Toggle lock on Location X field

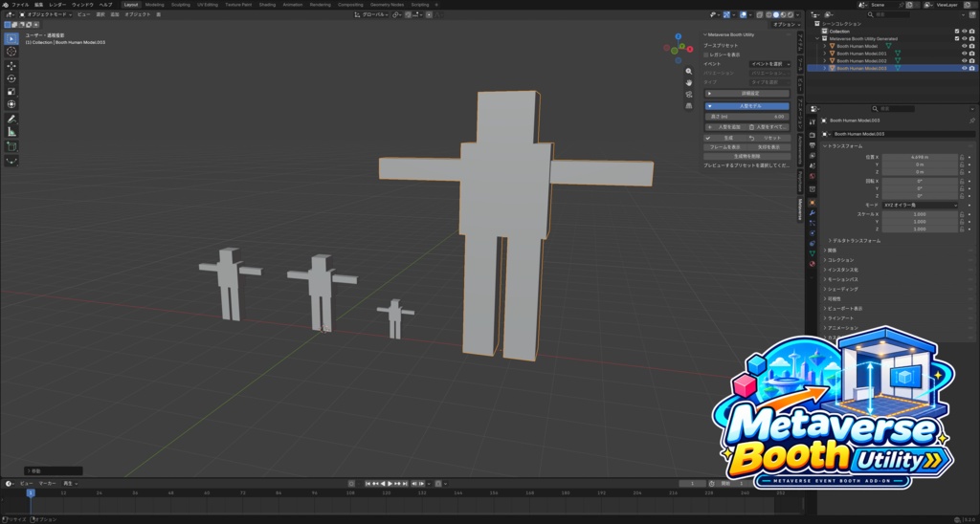click(962, 158)
